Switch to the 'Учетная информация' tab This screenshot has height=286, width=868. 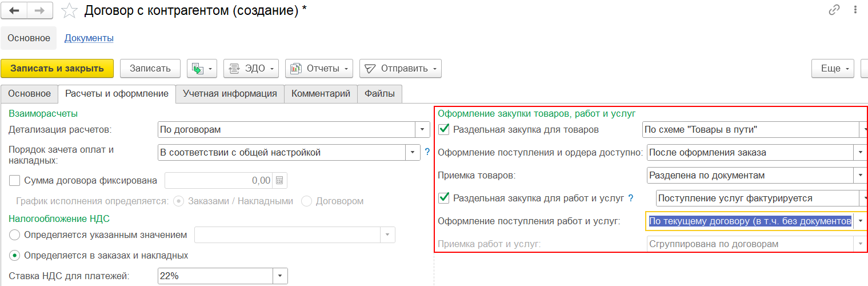coord(230,94)
